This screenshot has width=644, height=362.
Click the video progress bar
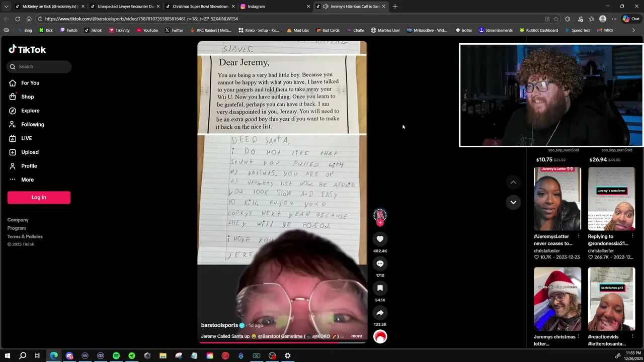click(282, 343)
